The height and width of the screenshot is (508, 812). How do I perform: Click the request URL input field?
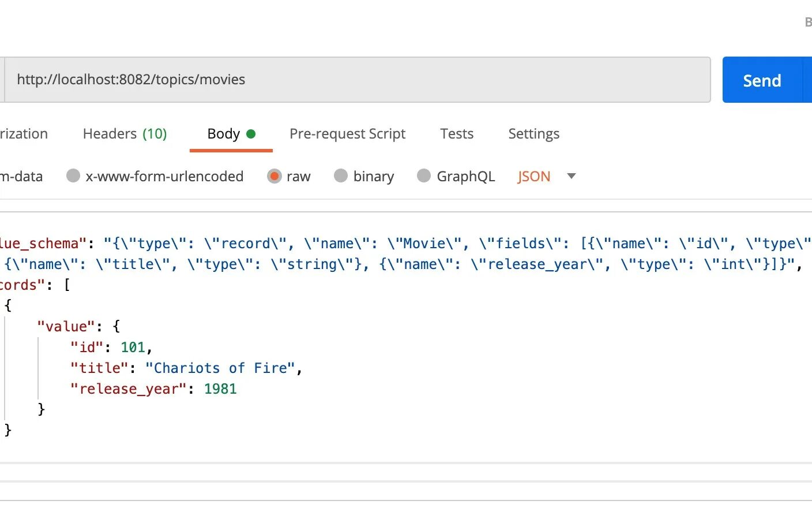358,80
